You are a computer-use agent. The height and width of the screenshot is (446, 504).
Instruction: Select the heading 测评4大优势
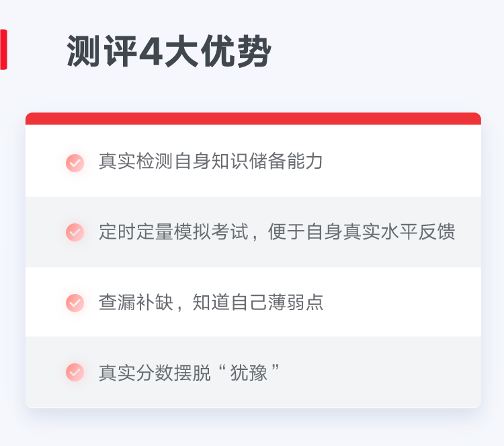click(169, 51)
